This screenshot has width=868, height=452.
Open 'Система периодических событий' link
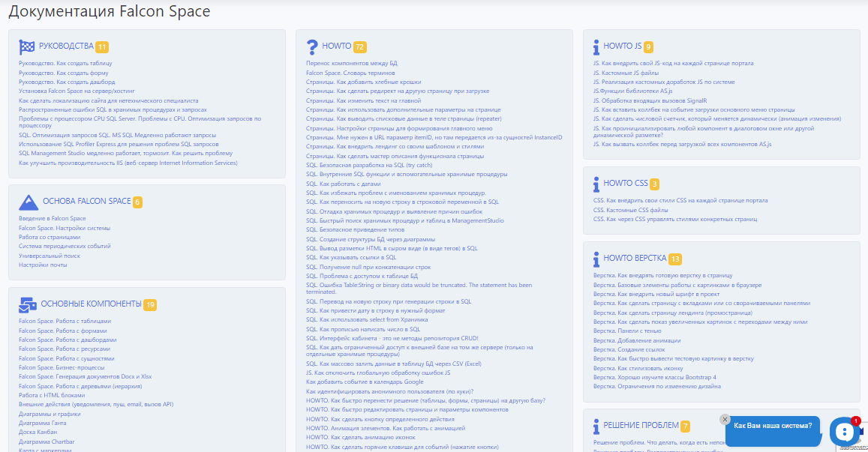coord(65,246)
